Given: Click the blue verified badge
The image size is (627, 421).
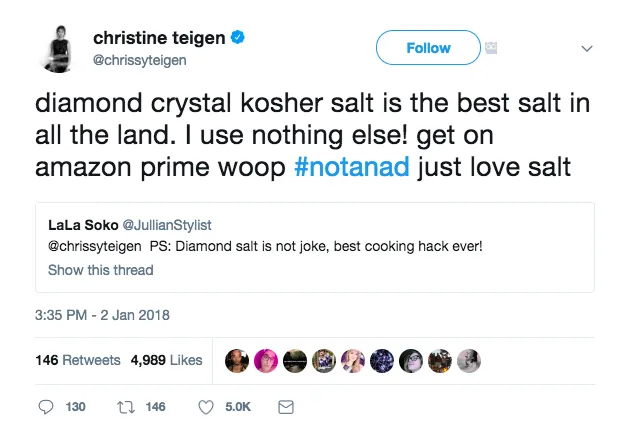Looking at the screenshot, I should (239, 38).
